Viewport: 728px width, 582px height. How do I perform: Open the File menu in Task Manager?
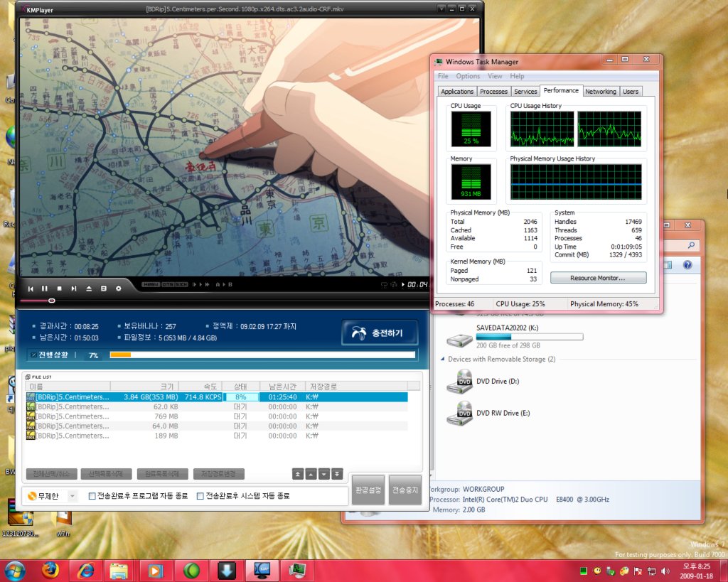click(x=443, y=76)
